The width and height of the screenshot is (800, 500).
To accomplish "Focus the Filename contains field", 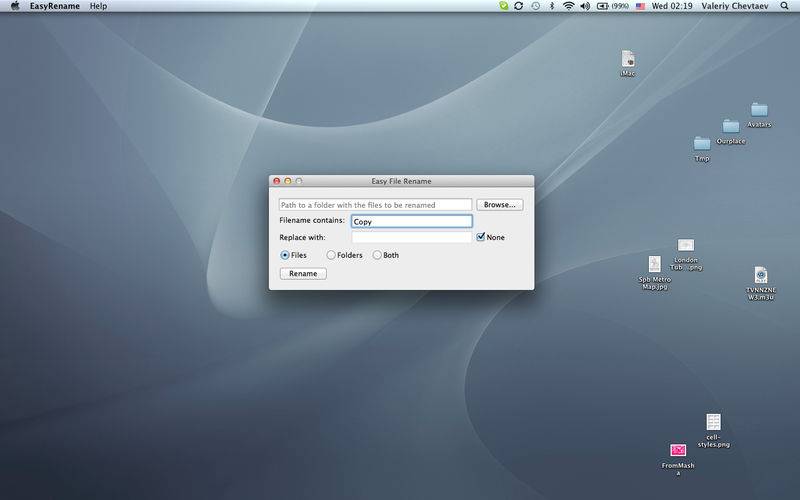I will (412, 221).
